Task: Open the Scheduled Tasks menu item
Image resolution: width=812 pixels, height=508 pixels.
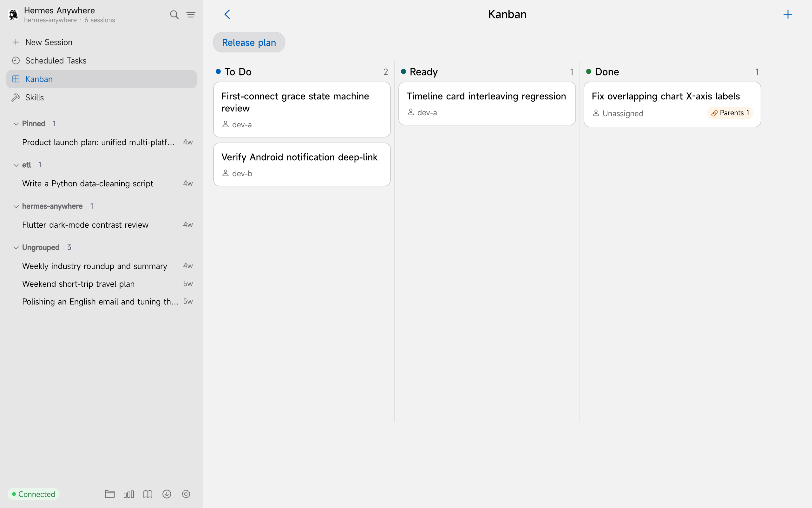Action: coord(101,60)
